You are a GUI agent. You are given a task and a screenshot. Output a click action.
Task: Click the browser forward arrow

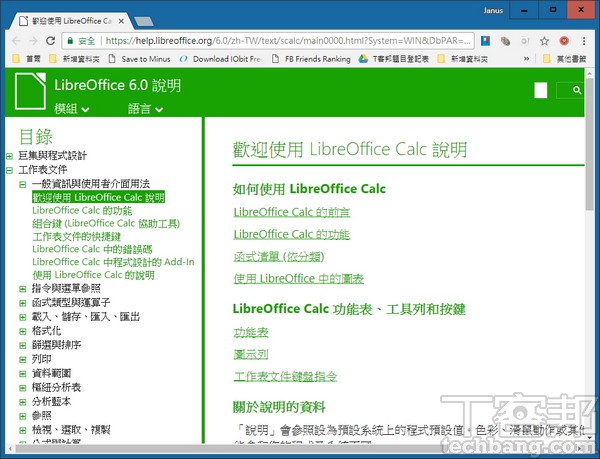pos(33,41)
